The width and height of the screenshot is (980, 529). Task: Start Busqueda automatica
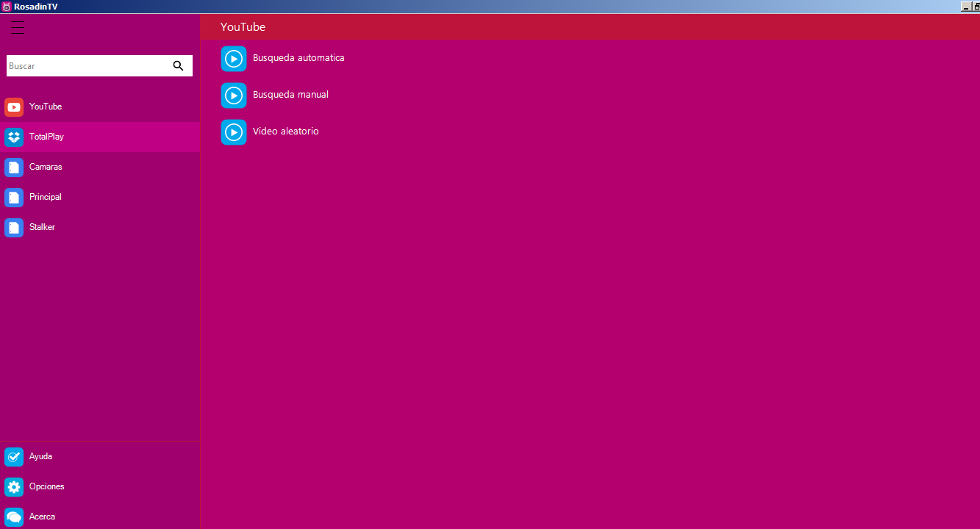(298, 57)
